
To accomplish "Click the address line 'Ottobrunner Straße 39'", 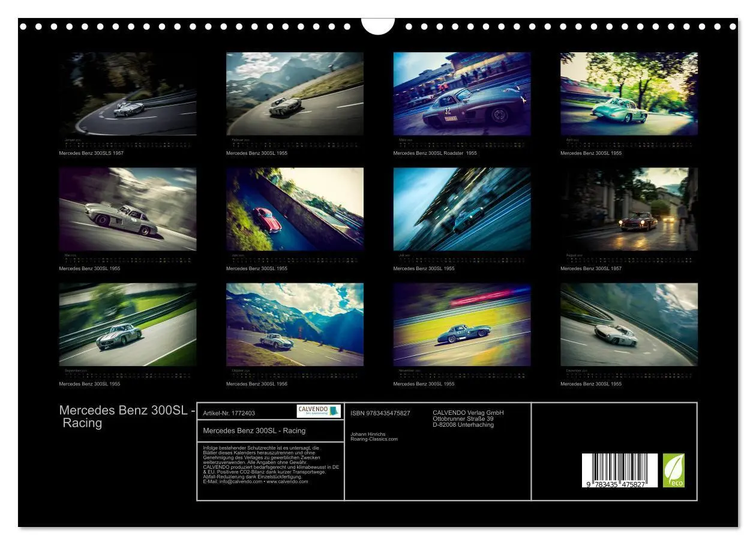I will 463,419.
